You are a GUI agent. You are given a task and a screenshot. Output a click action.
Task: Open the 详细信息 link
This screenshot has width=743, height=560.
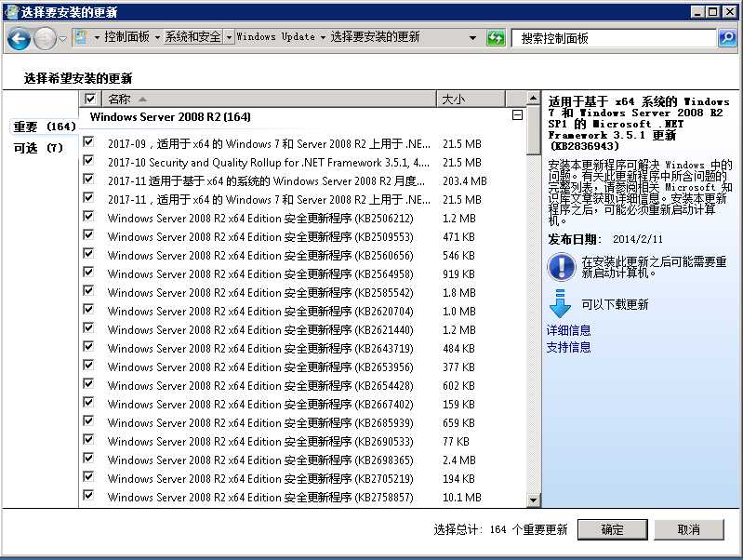pyautogui.click(x=568, y=330)
